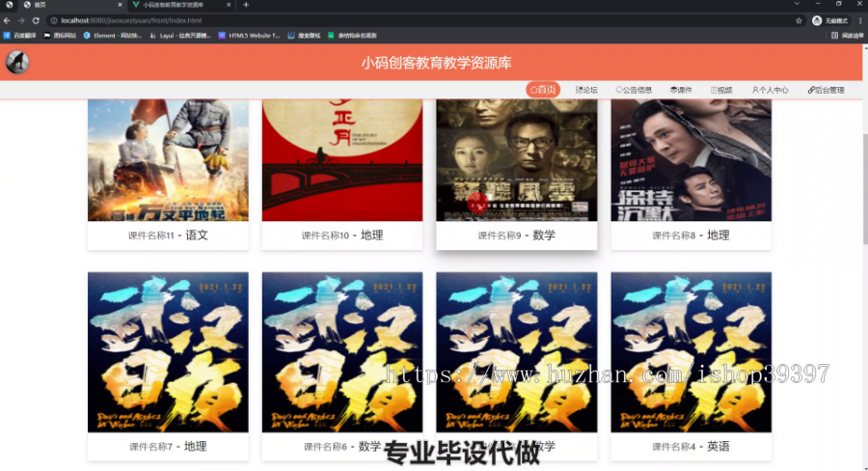Open the reading list in the bookmarks bar
The height and width of the screenshot is (471, 868).
pyautogui.click(x=847, y=36)
